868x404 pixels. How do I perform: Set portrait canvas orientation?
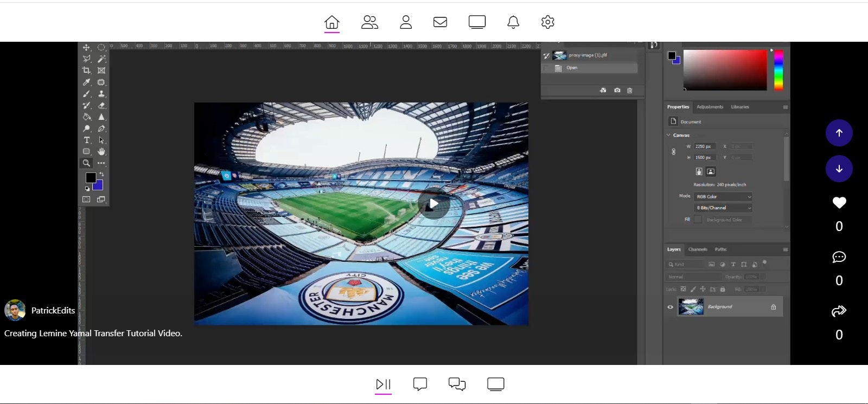pyautogui.click(x=699, y=171)
